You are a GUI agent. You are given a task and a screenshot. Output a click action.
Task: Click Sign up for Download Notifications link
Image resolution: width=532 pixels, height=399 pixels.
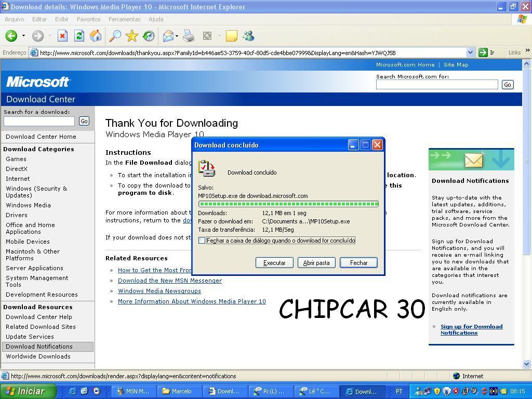pos(471,329)
